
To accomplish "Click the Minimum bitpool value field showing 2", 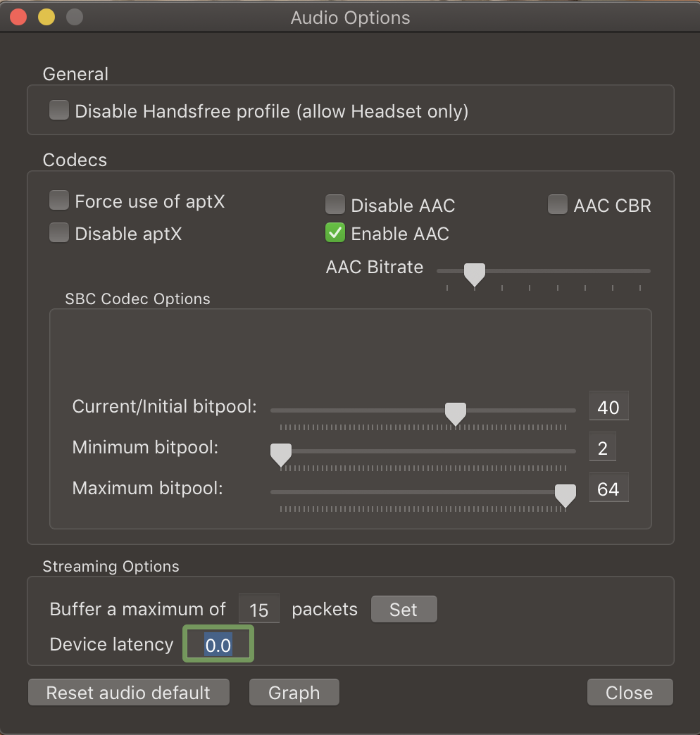I will pyautogui.click(x=603, y=447).
